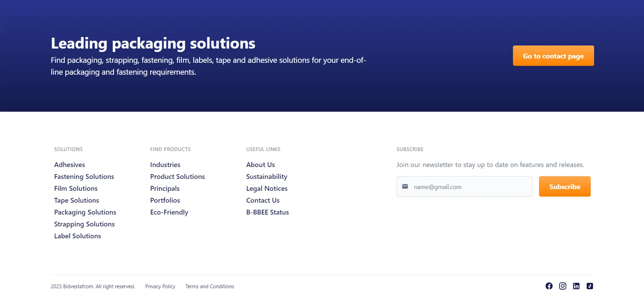The image size is (644, 296).
Task: Go to Fastening Solutions
Action: [84, 177]
